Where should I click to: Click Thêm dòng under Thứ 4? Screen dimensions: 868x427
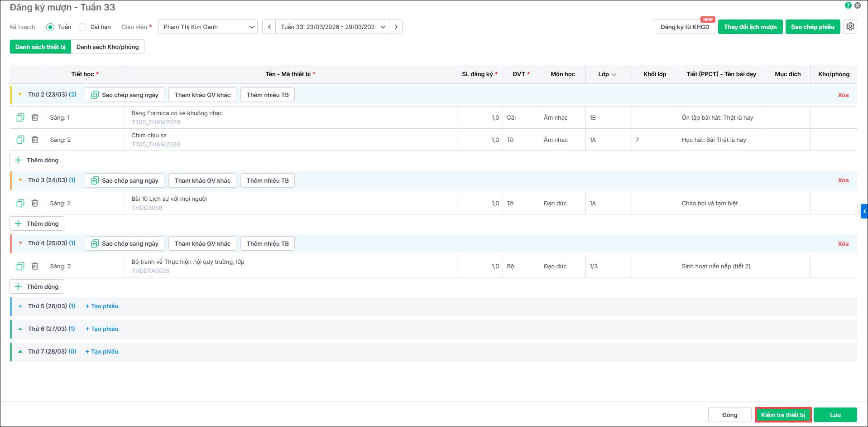pyautogui.click(x=37, y=286)
